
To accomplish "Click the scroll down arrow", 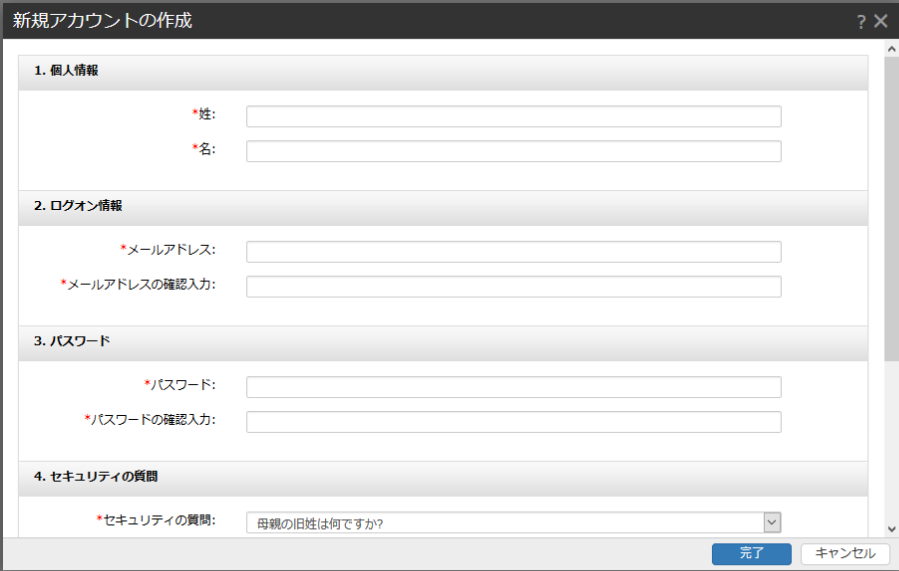I will [891, 529].
